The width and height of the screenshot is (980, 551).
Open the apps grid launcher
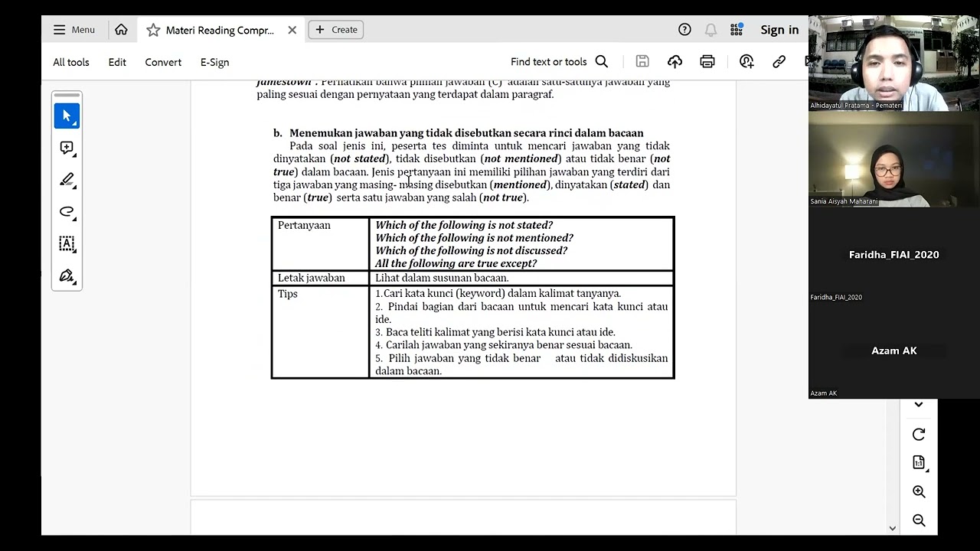click(x=737, y=30)
